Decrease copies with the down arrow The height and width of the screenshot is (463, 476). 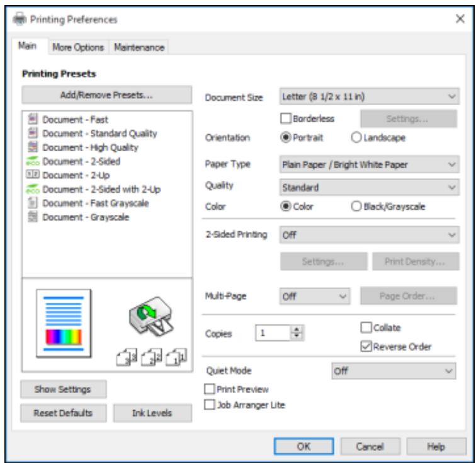point(297,336)
